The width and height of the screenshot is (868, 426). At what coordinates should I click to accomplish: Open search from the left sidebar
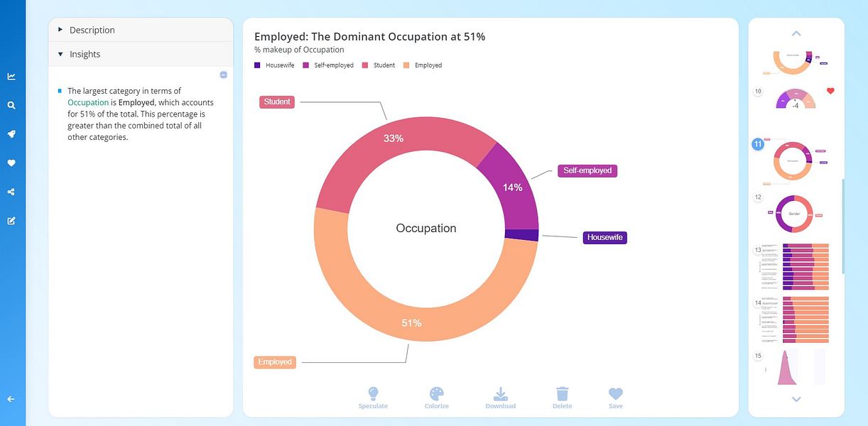coord(11,105)
